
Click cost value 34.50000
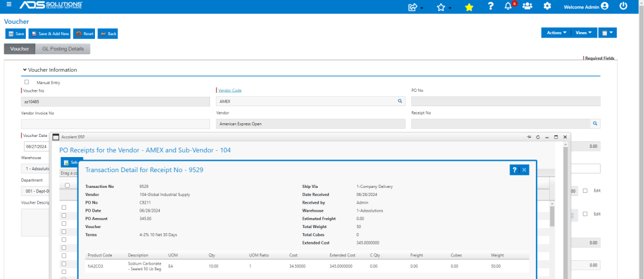[297, 266]
